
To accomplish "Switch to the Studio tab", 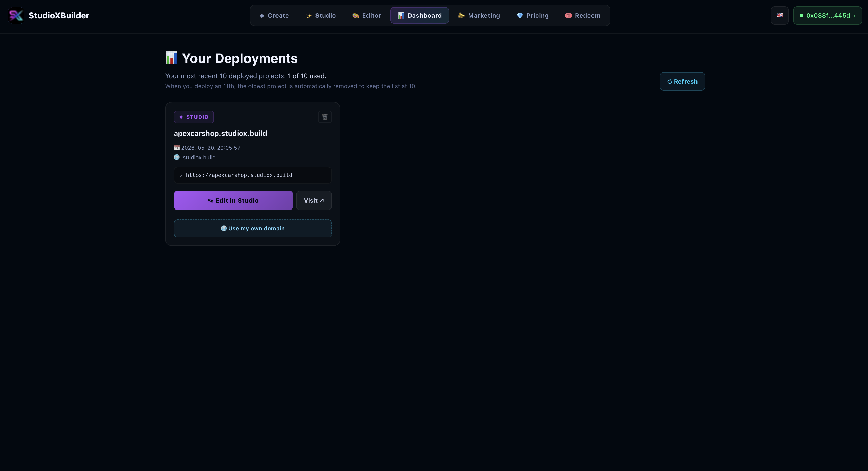I will click(320, 16).
